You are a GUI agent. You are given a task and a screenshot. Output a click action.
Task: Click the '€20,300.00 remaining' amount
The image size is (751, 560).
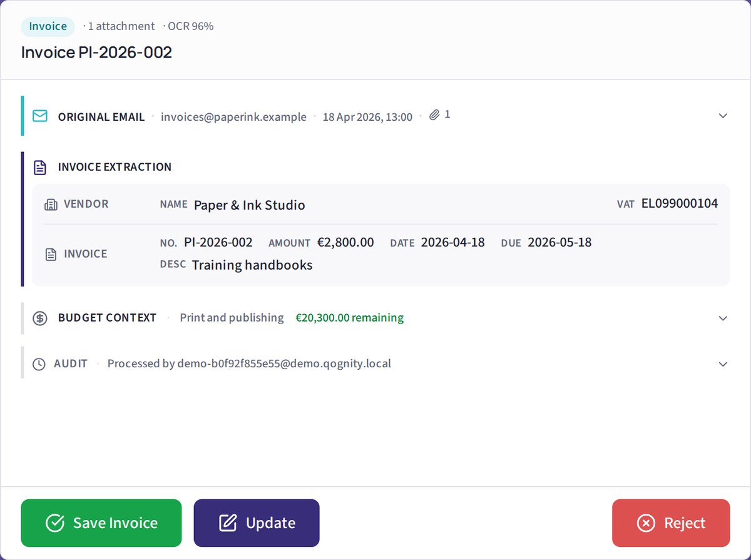[350, 318]
